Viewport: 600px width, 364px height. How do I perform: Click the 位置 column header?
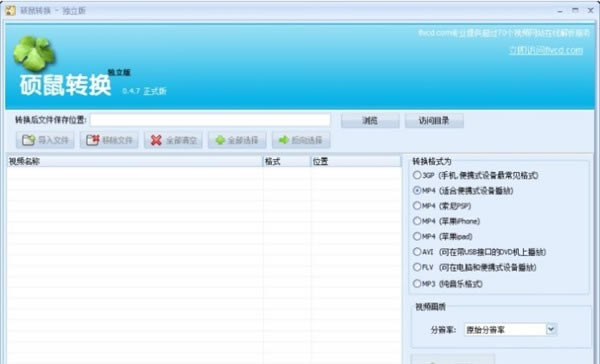(355, 162)
